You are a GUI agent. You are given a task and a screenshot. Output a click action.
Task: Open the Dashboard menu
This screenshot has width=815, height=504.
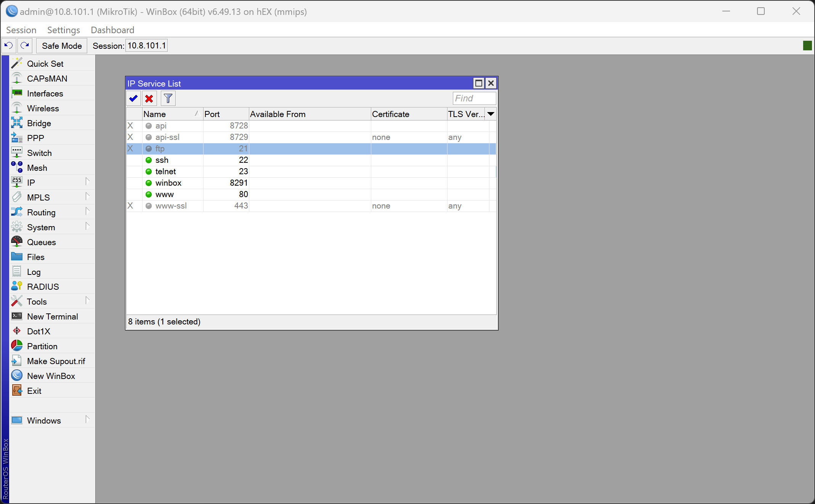point(112,30)
